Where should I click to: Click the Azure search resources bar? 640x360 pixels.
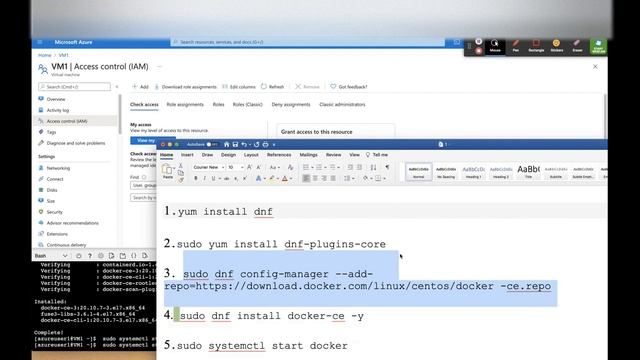[308, 42]
